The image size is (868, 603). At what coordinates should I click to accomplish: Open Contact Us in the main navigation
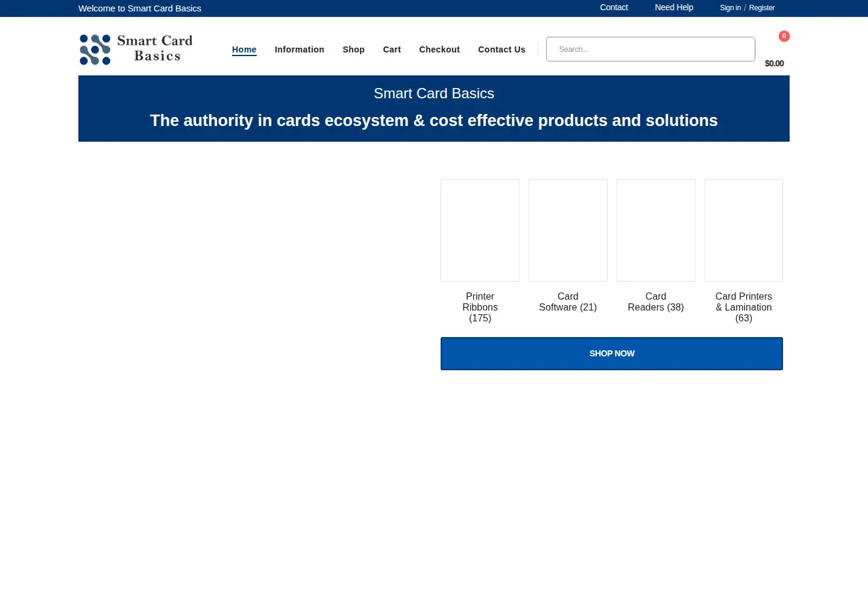pos(502,49)
